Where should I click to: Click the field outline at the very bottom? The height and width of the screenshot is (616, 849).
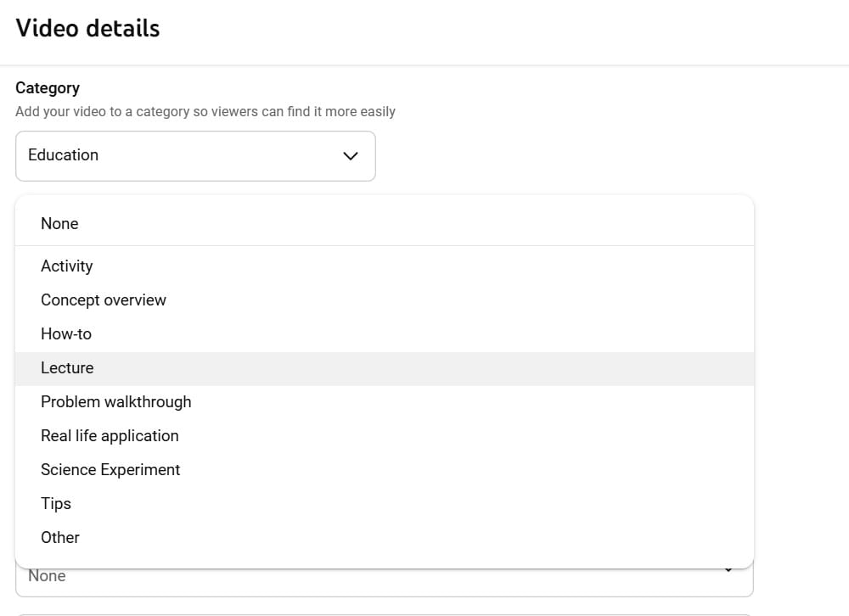pos(382,613)
